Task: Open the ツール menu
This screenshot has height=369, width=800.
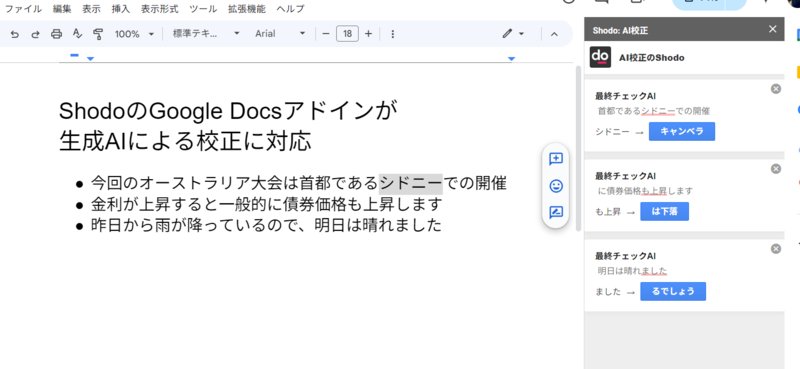Action: (x=203, y=9)
